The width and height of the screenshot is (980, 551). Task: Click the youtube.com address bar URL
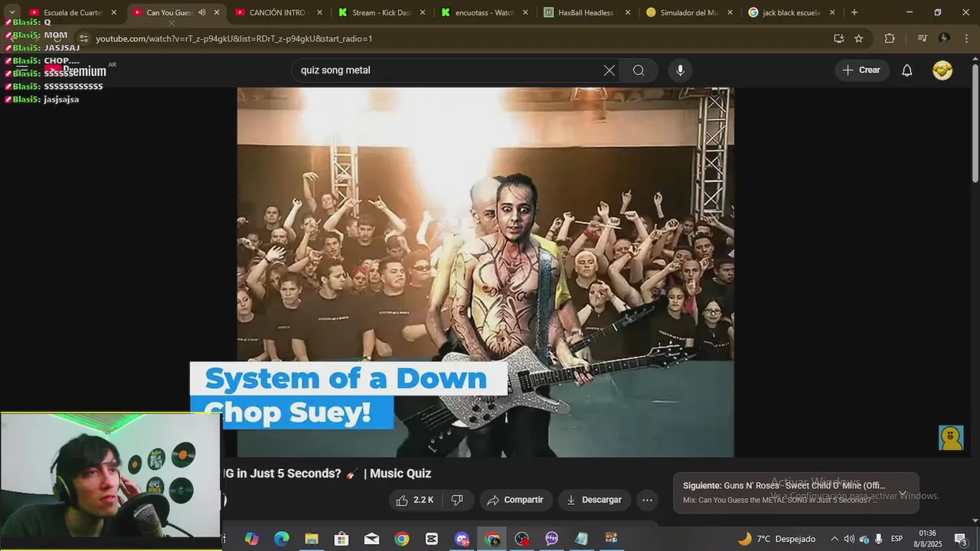tap(234, 38)
